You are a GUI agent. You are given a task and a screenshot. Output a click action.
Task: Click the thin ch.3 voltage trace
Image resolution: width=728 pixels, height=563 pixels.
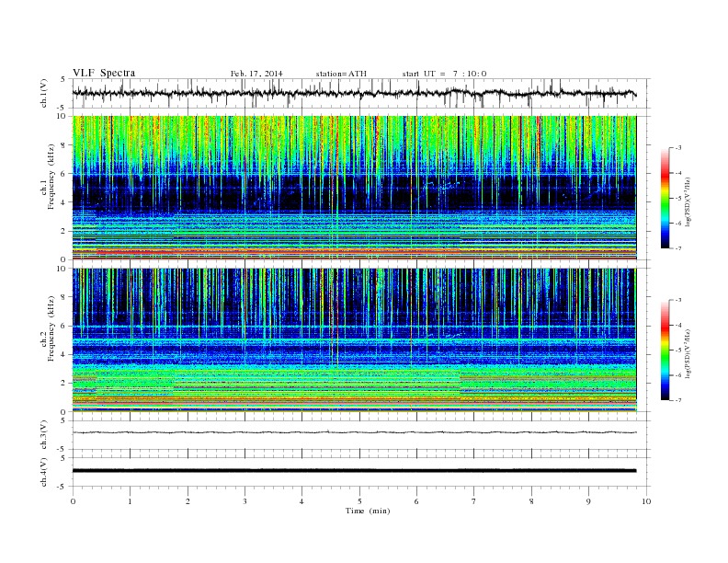click(354, 432)
